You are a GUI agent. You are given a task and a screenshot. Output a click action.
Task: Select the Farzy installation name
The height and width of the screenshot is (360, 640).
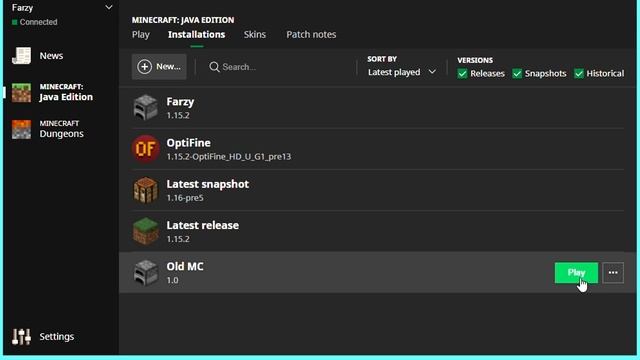180,102
